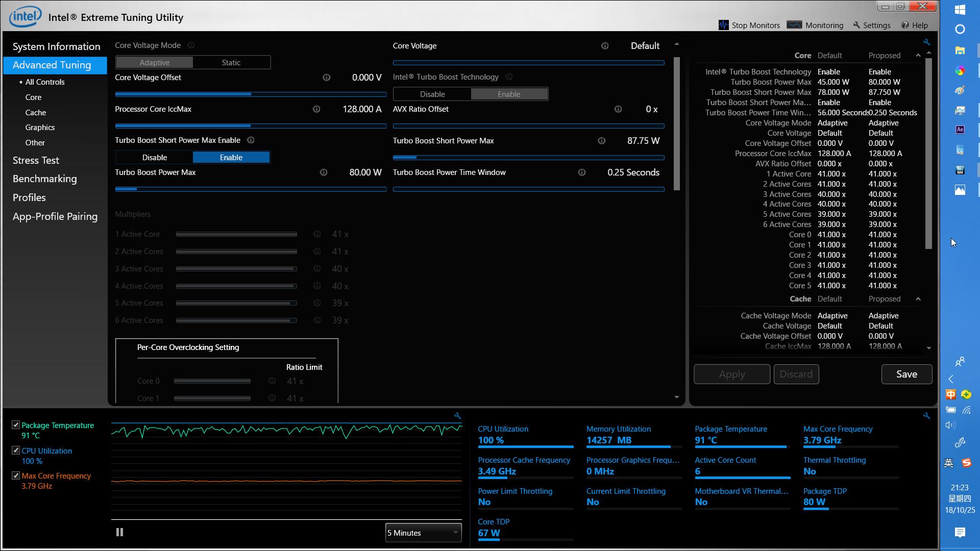Click wrench icon above Core summary panel

coord(926,42)
